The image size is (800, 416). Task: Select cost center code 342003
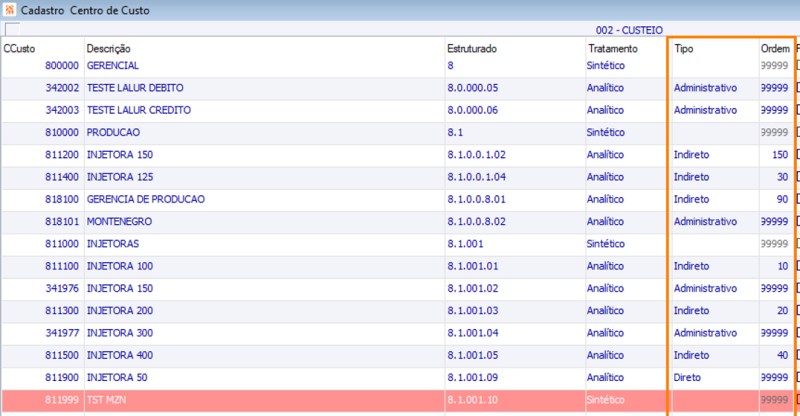pyautogui.click(x=62, y=110)
